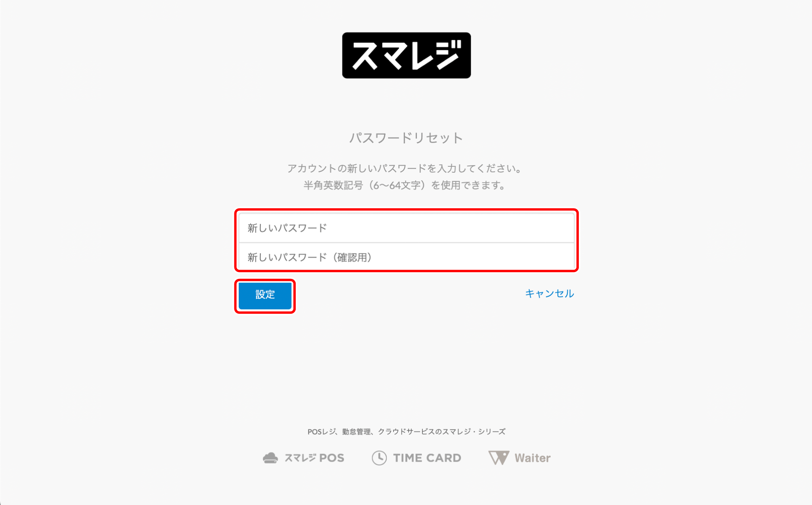The height and width of the screenshot is (505, 812).
Task: Click the スマレジ logo at top
Action: click(406, 55)
